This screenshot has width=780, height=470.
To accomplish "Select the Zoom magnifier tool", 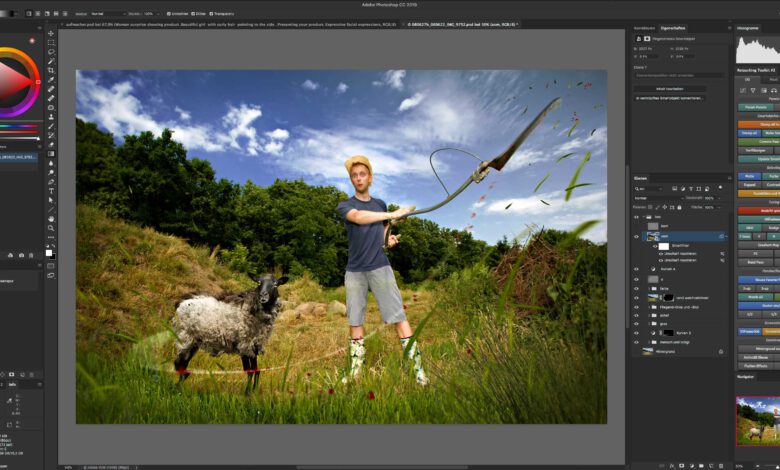I will (51, 228).
